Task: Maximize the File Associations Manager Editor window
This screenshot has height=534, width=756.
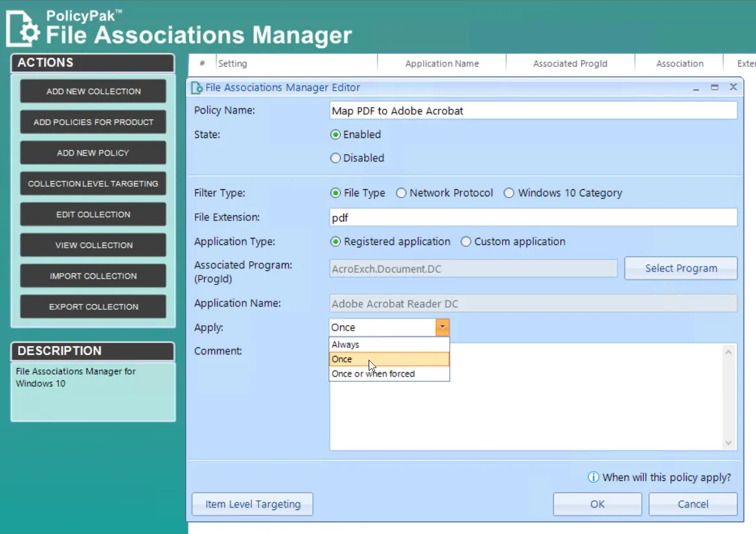Action: pos(715,87)
